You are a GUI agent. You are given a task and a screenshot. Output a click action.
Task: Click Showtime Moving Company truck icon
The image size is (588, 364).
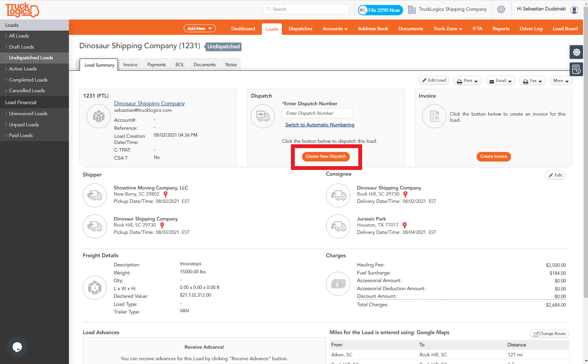(x=95, y=196)
